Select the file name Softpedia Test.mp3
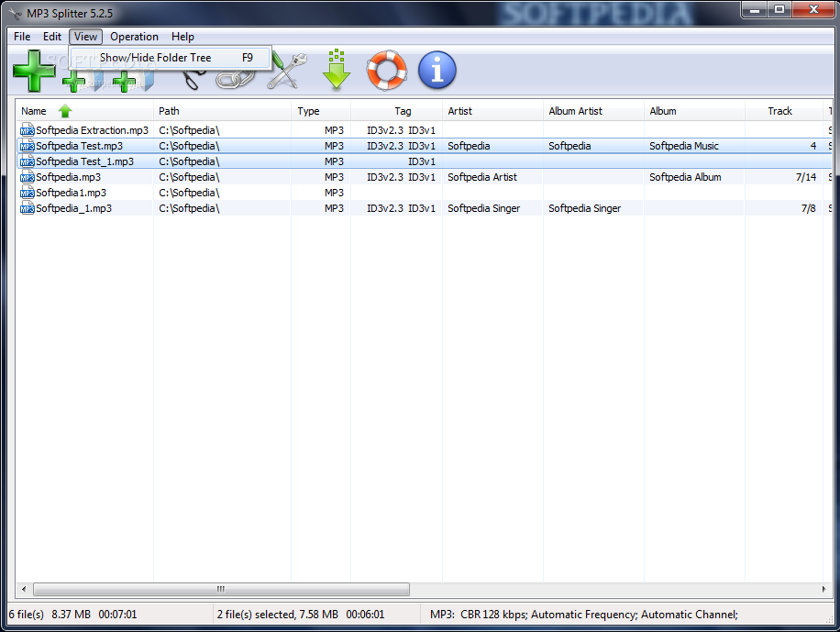This screenshot has width=840, height=632. click(79, 146)
